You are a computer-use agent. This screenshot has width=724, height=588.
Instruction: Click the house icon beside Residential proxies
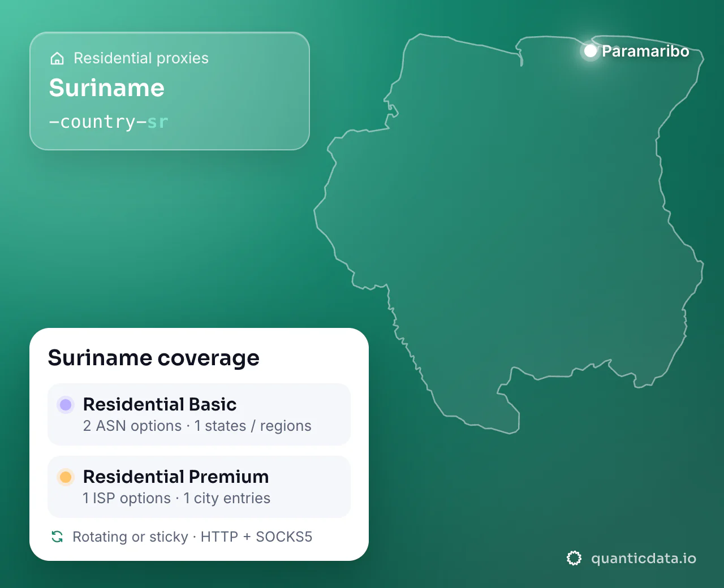57,58
